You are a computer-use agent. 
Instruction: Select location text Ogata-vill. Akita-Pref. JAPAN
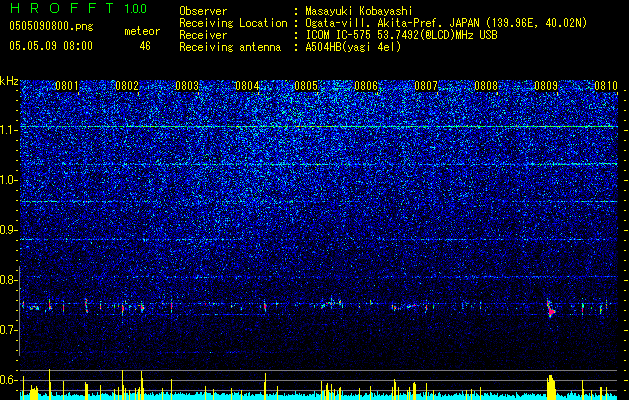tap(392, 23)
